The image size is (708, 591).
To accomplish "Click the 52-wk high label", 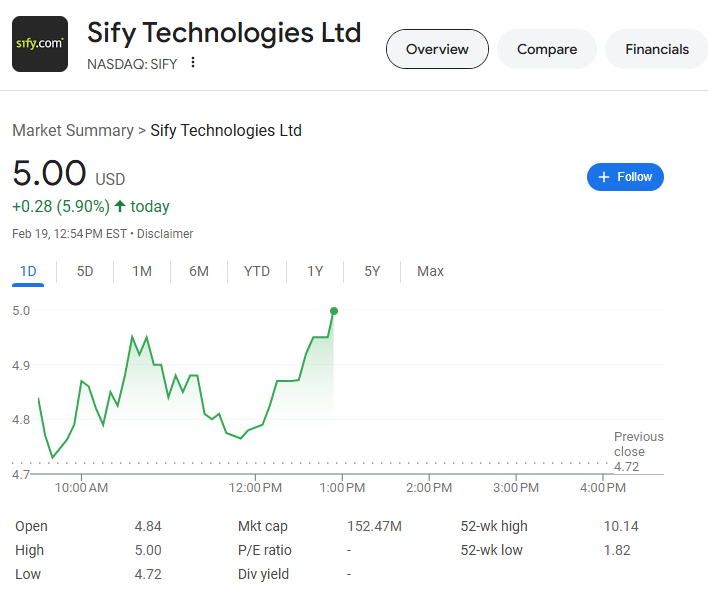I will tap(494, 526).
